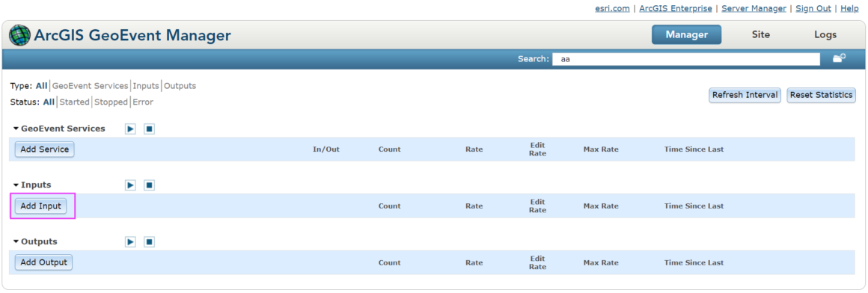Click Edit Rate header in Inputs
The height and width of the screenshot is (293, 868).
click(537, 206)
